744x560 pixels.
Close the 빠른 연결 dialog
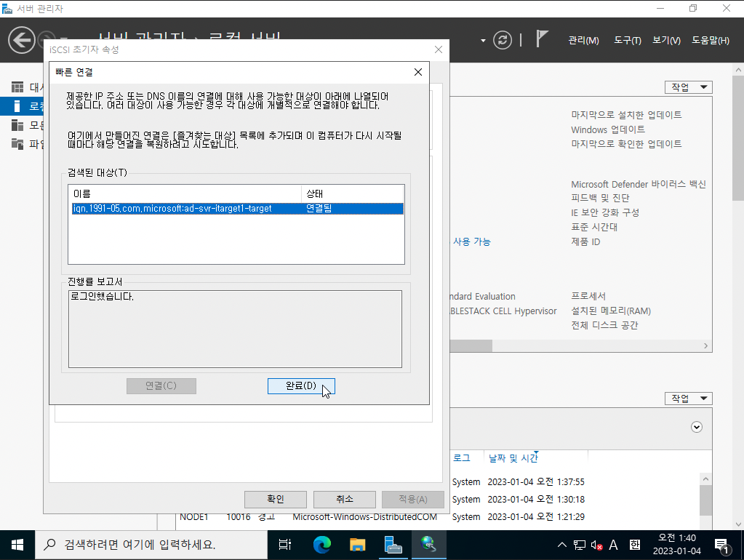(x=418, y=72)
